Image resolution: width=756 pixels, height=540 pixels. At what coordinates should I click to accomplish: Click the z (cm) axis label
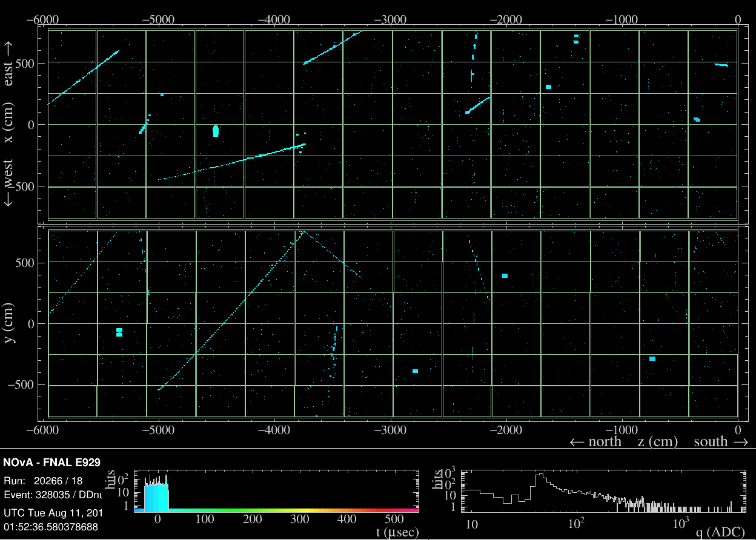click(x=657, y=441)
